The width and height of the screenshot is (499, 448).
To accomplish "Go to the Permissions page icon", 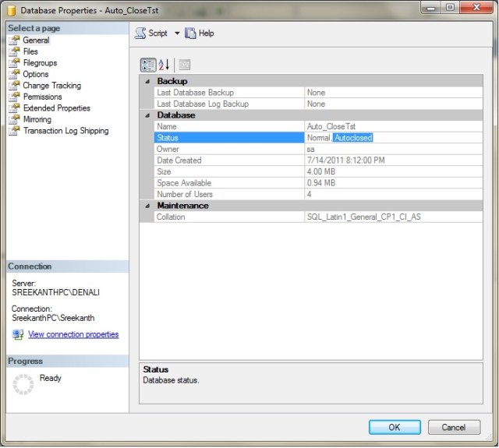I will coord(14,97).
